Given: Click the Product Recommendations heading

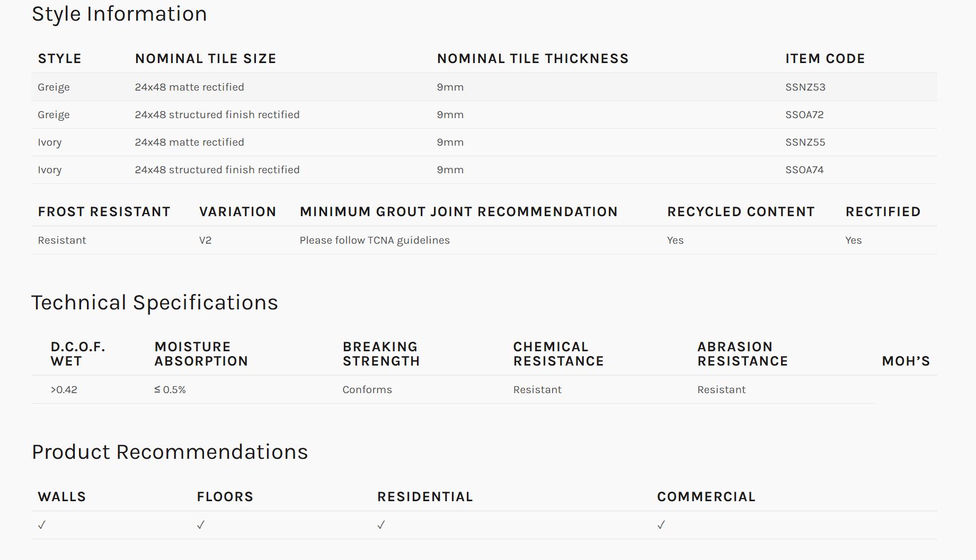Looking at the screenshot, I should point(170,452).
